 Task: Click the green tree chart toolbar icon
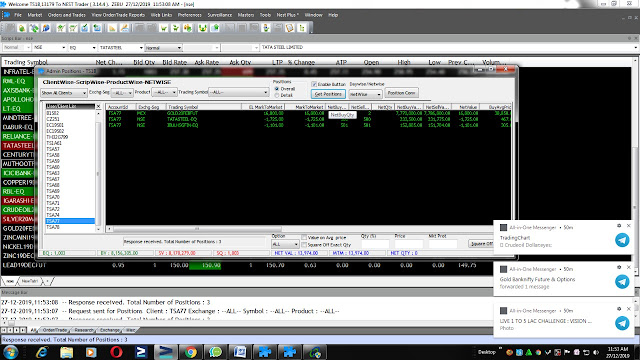302,28
